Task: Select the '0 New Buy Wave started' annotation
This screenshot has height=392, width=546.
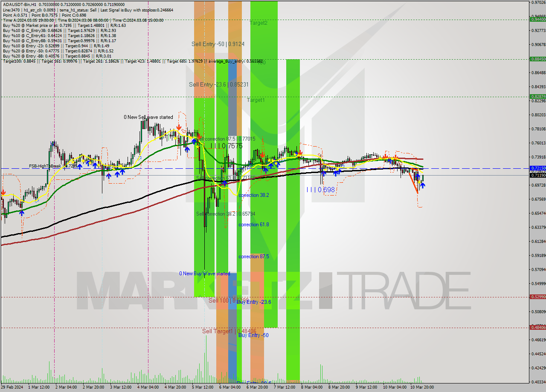Action: click(205, 274)
